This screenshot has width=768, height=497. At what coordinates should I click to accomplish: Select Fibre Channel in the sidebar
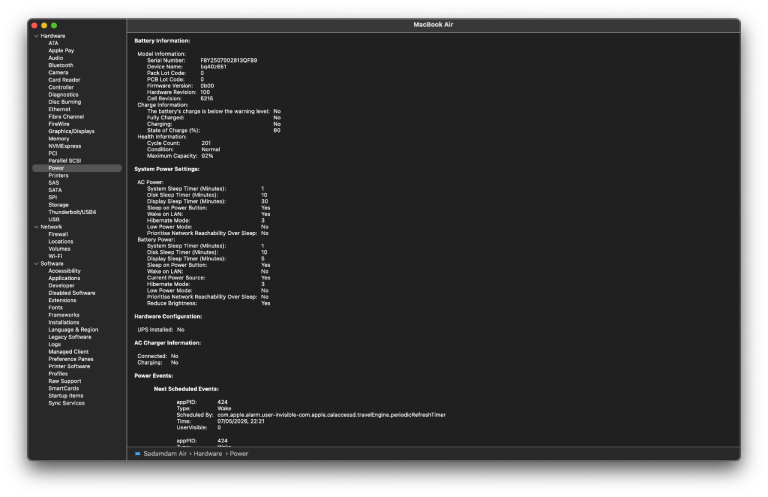(66, 117)
